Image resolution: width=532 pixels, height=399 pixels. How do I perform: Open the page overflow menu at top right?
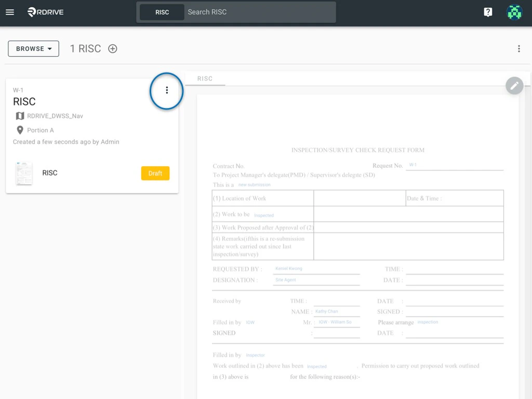[x=518, y=48]
